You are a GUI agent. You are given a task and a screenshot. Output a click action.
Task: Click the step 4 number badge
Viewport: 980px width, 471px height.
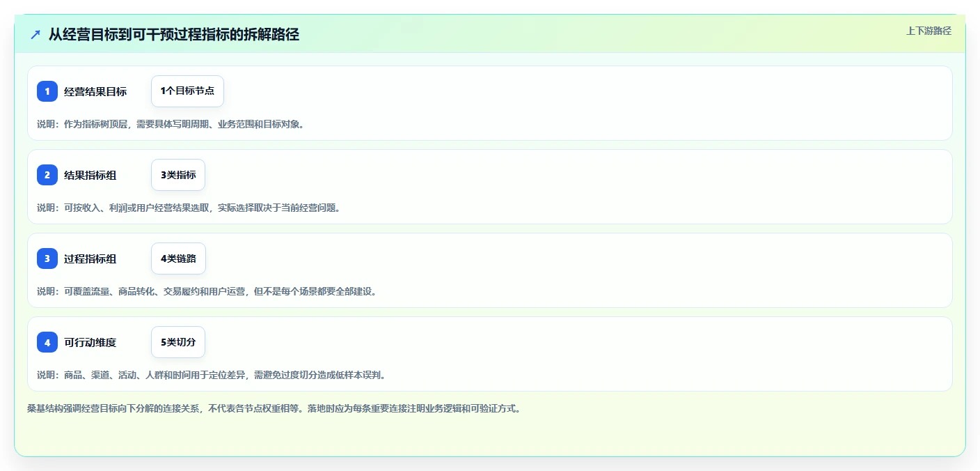[x=47, y=342]
